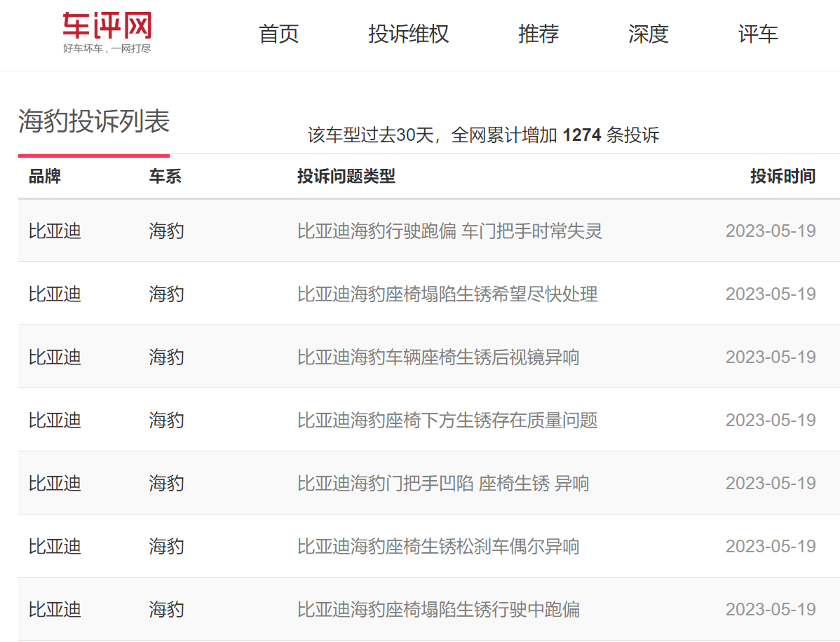Click the 2023-05-19 date in 行驶中跑偏 row

pos(771,609)
